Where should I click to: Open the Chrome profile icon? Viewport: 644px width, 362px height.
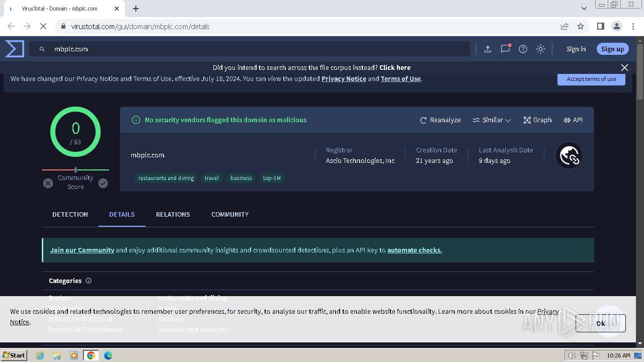click(x=616, y=26)
